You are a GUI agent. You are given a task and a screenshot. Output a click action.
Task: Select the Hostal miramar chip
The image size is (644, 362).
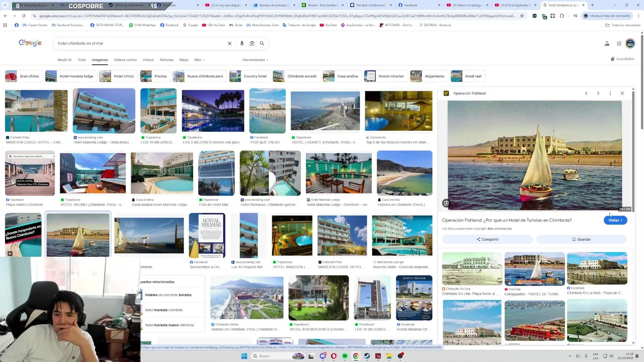[385, 76]
